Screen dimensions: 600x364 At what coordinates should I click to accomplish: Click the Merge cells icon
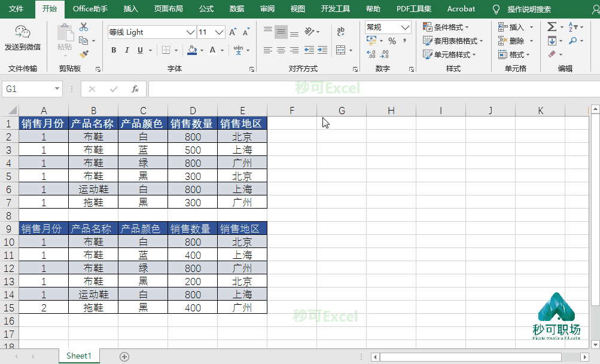[x=340, y=50]
